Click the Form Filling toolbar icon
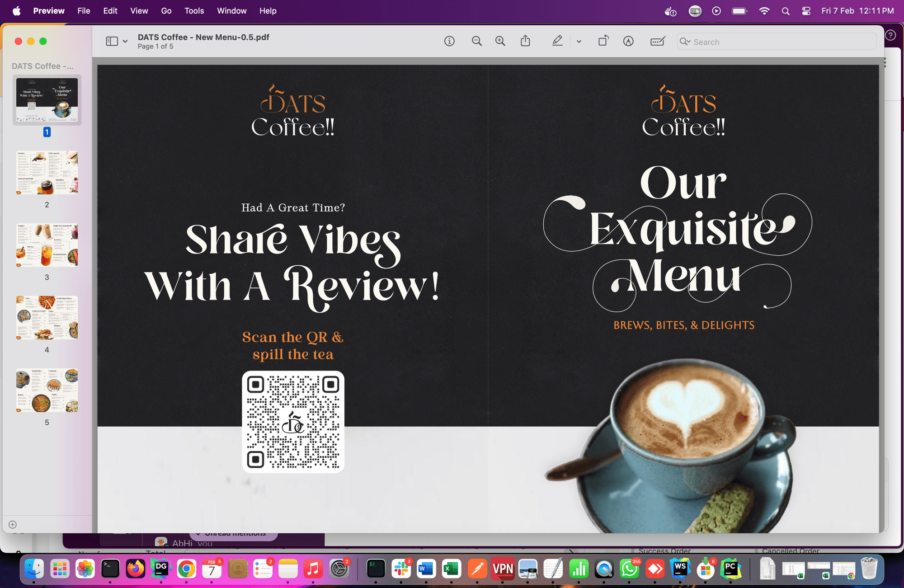This screenshot has width=904, height=588. pyautogui.click(x=658, y=42)
